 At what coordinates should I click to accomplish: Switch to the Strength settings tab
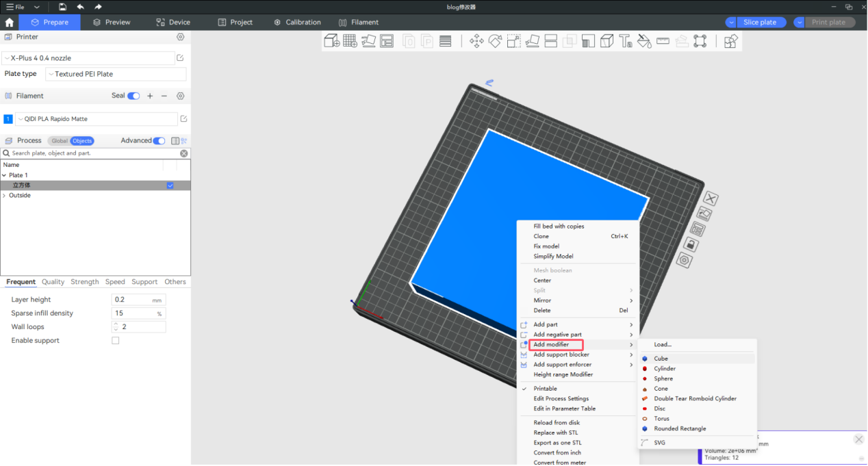tap(84, 282)
